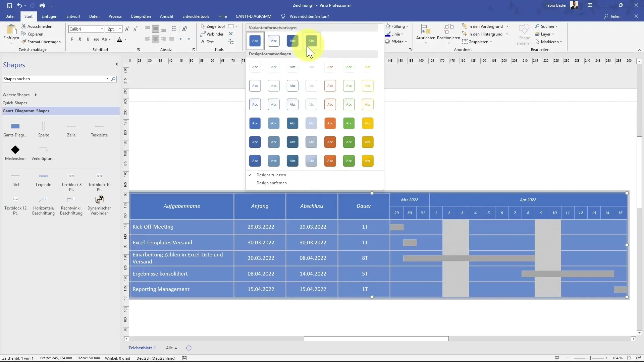The width and height of the screenshot is (644, 362).
Task: Toggle Italic formatting
Action: coord(80,39)
